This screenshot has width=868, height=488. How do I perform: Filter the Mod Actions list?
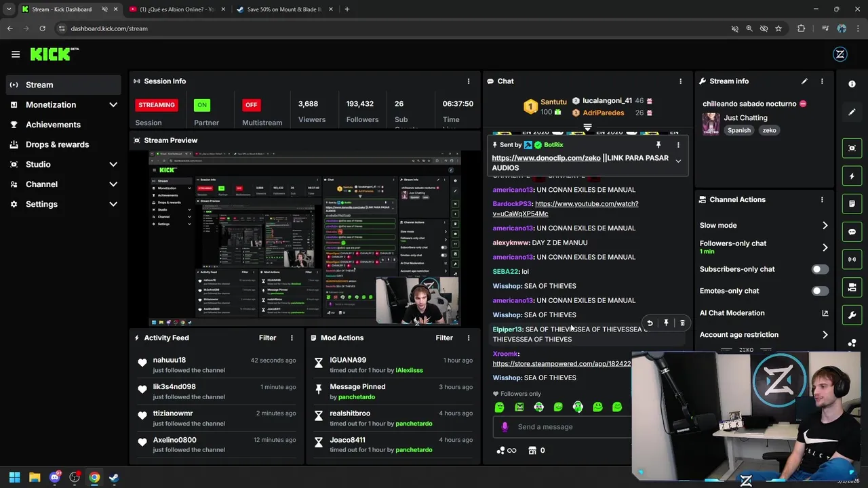(444, 338)
